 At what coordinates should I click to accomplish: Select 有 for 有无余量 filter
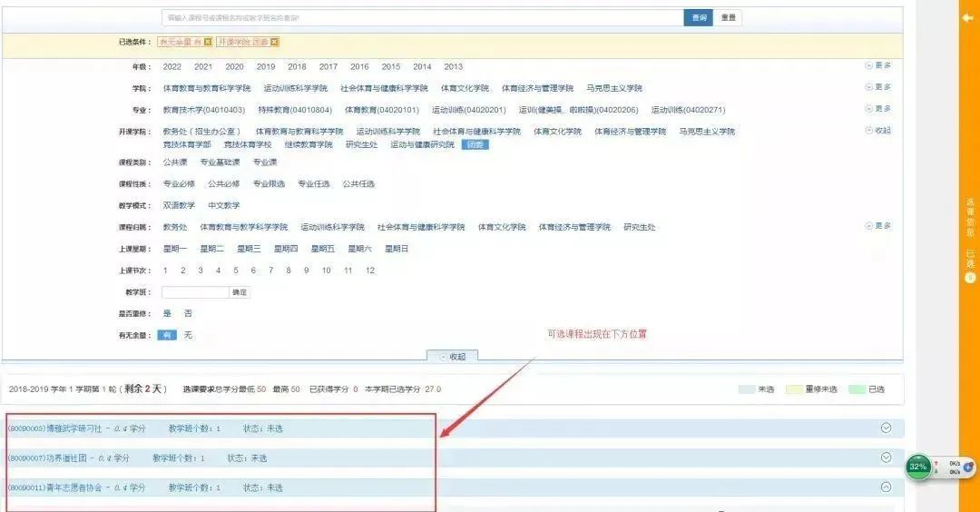coord(167,335)
